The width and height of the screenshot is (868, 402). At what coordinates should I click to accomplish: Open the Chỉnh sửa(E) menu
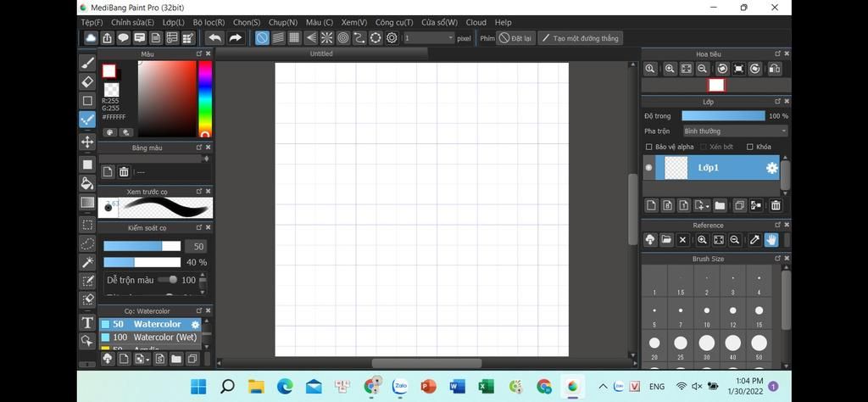click(133, 23)
